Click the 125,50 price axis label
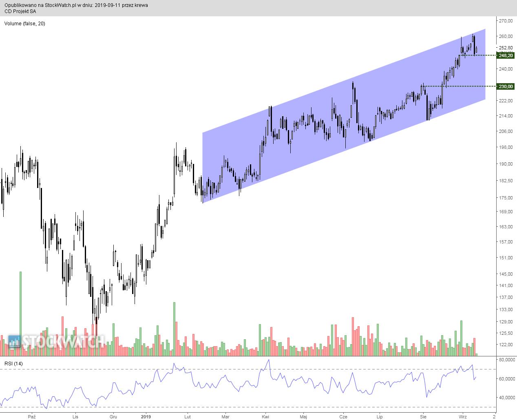Viewport: 517px width, 420px height. (x=506, y=333)
